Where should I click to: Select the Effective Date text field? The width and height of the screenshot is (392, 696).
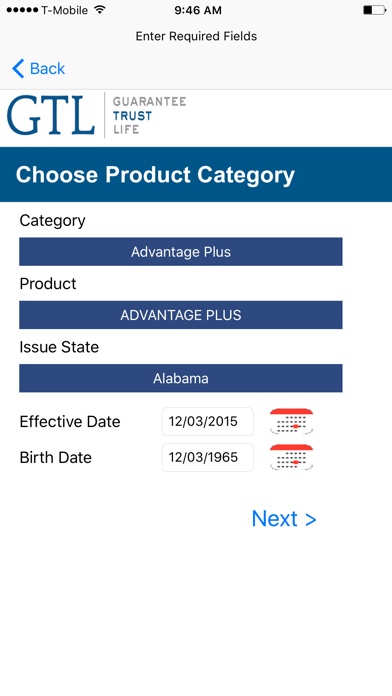(208, 421)
